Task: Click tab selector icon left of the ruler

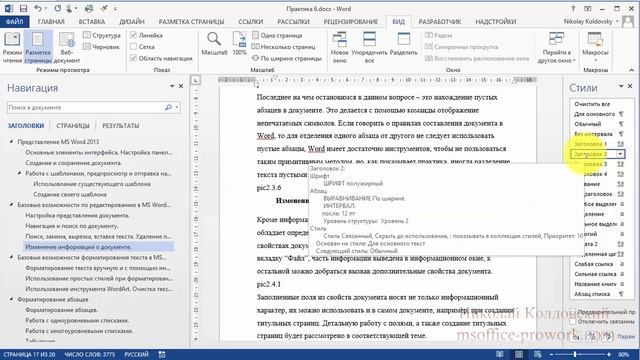Action: click(196, 80)
